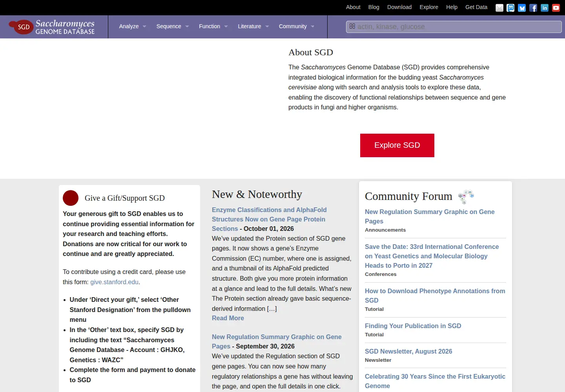Click the Announcements category label
This screenshot has width=565, height=392.
pos(385,230)
